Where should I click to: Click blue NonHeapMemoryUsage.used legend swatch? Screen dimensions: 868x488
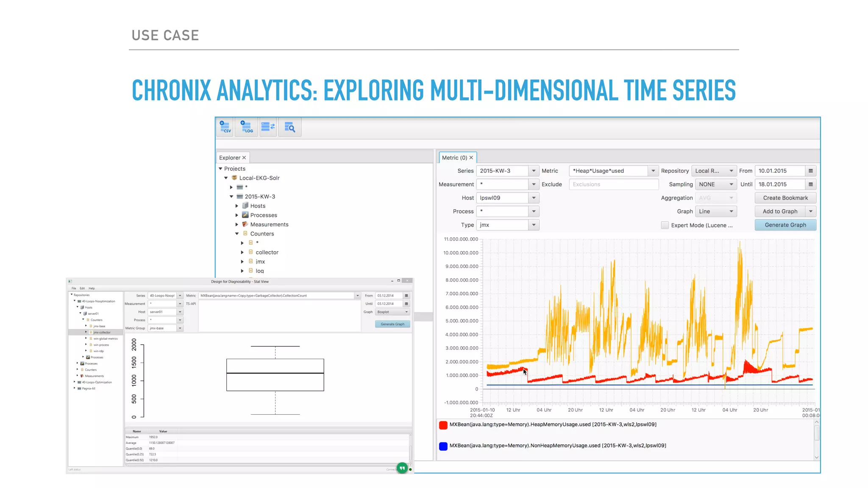tap(443, 446)
